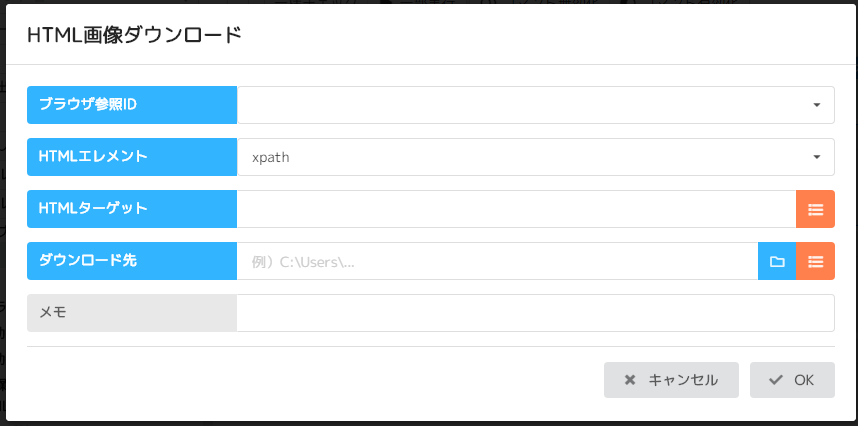Click the ダウンロード先 path input field
The height and width of the screenshot is (426, 858).
coord(497,261)
